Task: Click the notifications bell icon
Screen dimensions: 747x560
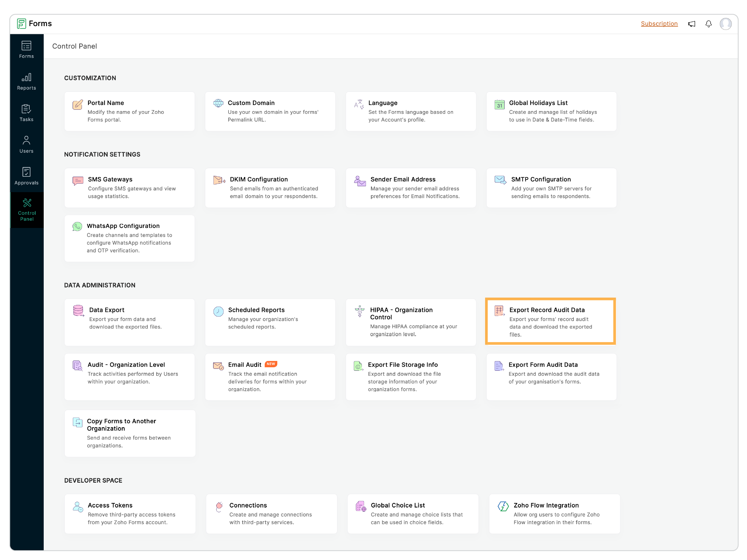Action: (708, 24)
